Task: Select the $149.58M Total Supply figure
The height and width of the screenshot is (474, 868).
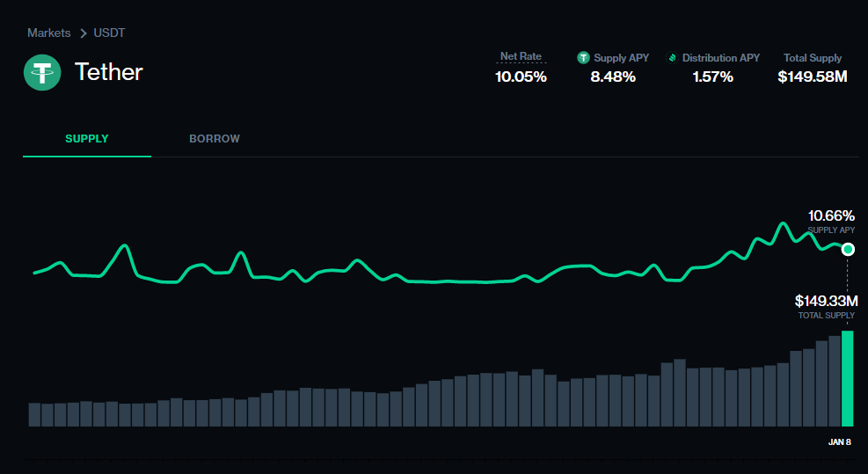Action: 812,77
